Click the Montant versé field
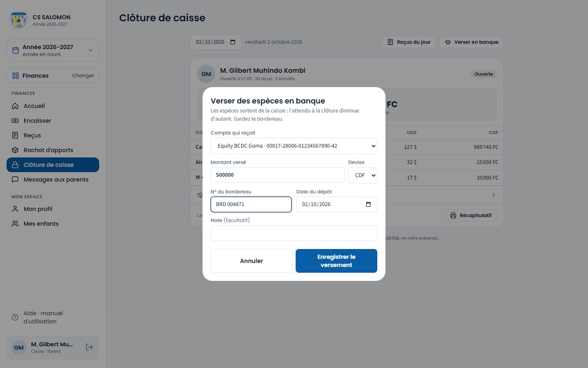Screen dimensions: 588x368 (x=278, y=175)
